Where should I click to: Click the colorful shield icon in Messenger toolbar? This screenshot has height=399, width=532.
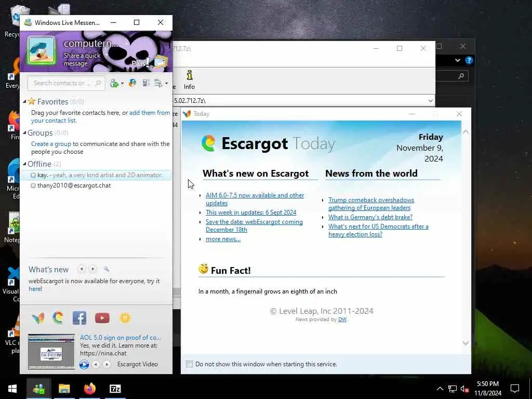click(132, 83)
